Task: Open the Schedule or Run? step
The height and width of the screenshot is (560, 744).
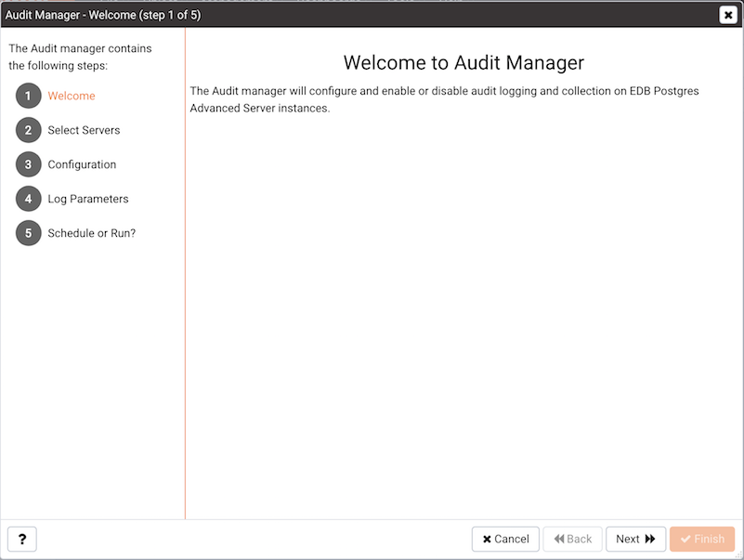Action: point(92,233)
